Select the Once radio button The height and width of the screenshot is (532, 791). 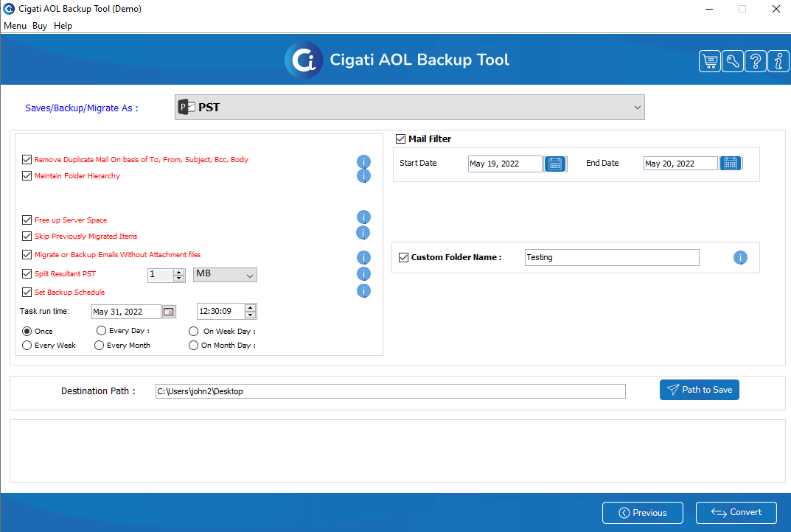click(27, 332)
